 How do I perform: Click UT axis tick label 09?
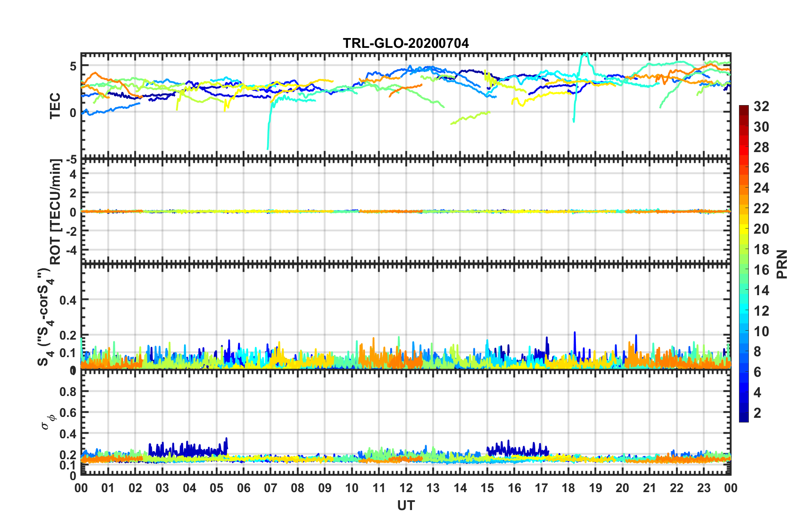(325, 488)
